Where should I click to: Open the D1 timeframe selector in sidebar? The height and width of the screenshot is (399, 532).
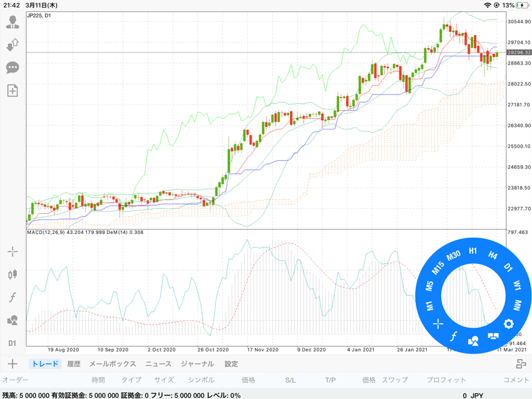pyautogui.click(x=13, y=343)
